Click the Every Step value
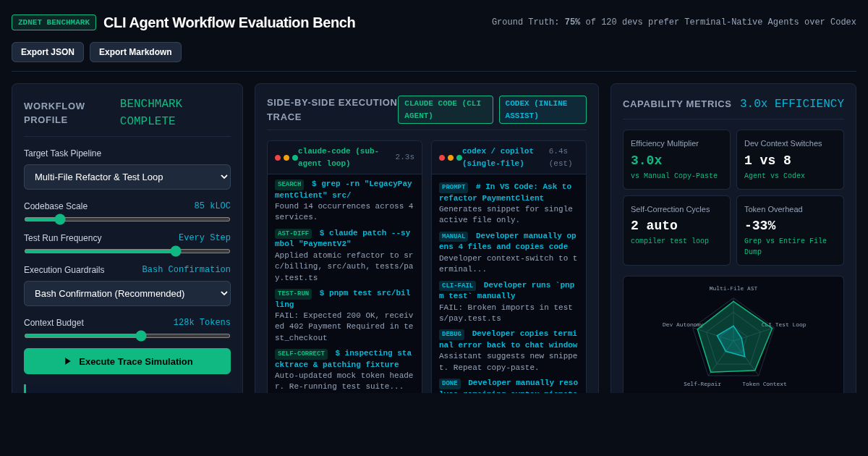Image resolution: width=868 pixels, height=456 pixels. coord(205,238)
